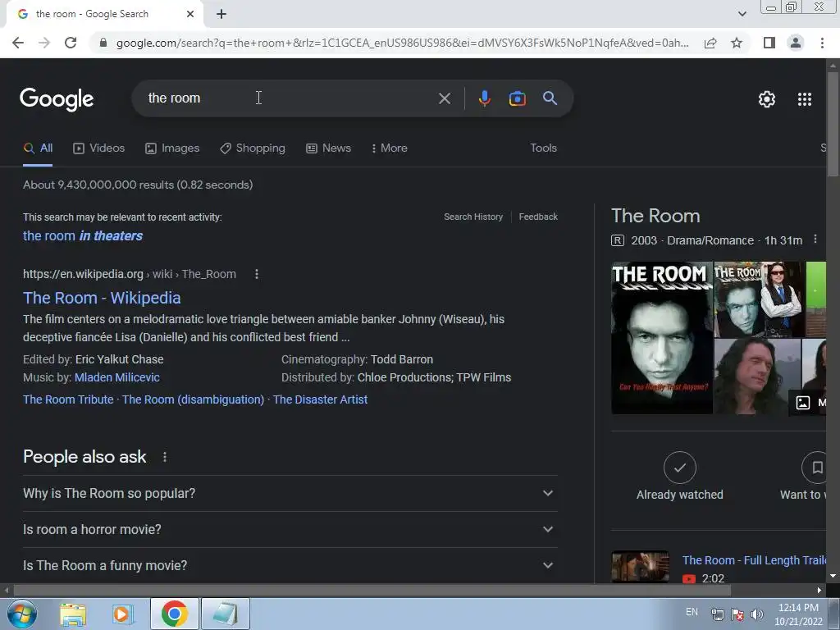Switch to the Images tab
Image resolution: width=840 pixels, height=630 pixels.
[172, 148]
